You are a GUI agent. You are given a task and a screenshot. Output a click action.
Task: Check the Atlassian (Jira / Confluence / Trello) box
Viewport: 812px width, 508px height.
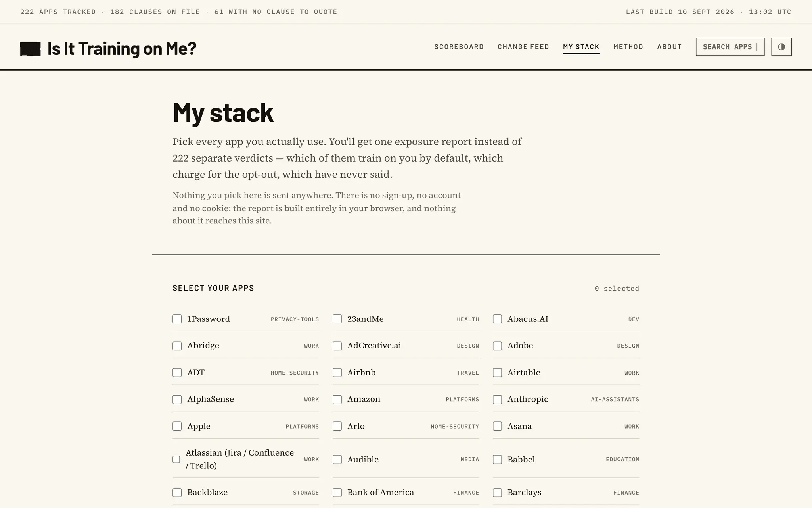point(176,459)
